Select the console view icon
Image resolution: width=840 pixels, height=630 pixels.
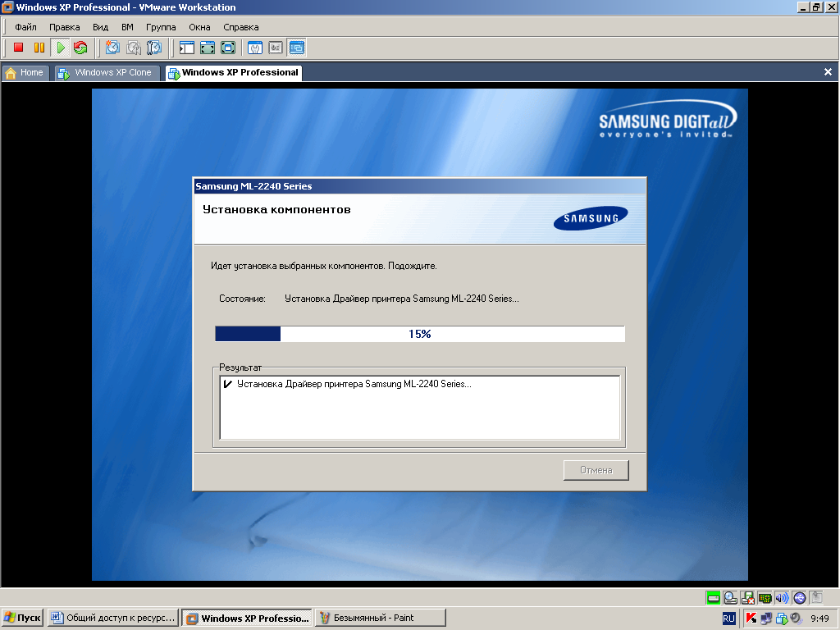[x=296, y=48]
